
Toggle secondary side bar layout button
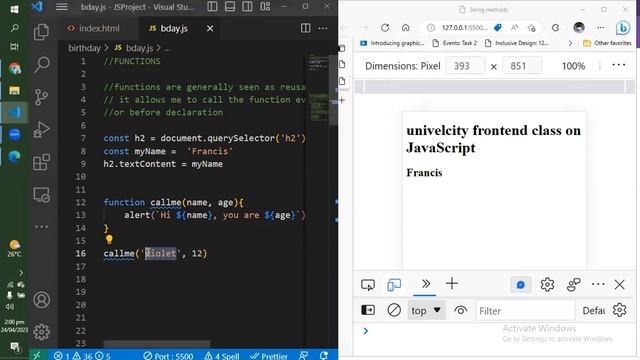pyautogui.click(x=247, y=7)
